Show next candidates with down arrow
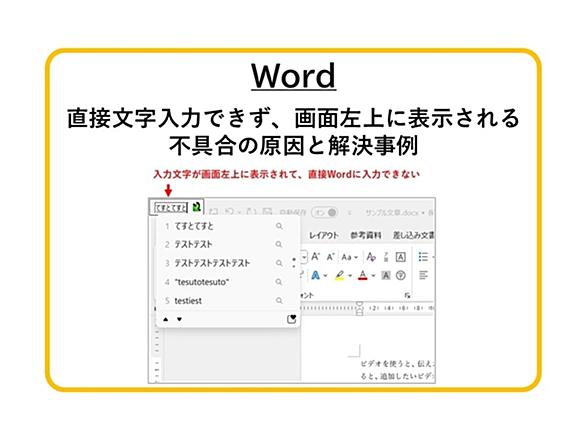This screenshot has height=440, width=586. pyautogui.click(x=179, y=319)
